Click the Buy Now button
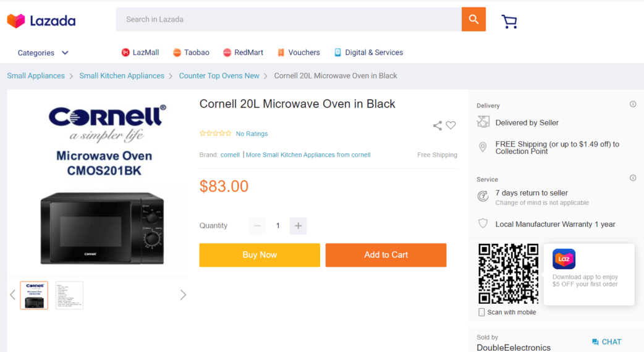 (x=260, y=255)
